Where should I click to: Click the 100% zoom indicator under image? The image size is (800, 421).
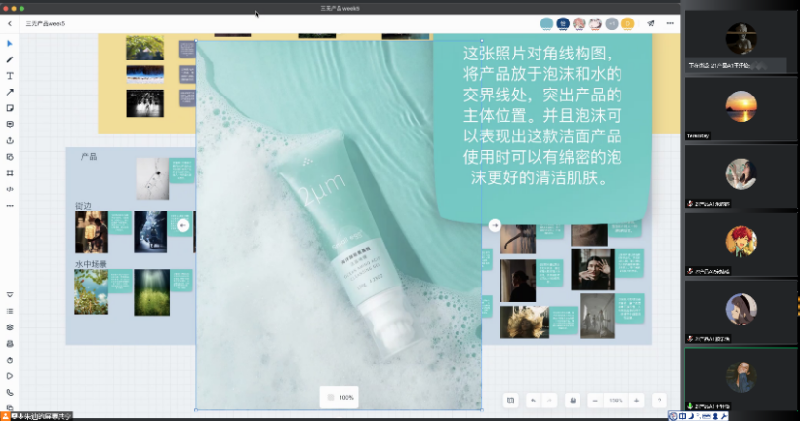[x=340, y=398]
